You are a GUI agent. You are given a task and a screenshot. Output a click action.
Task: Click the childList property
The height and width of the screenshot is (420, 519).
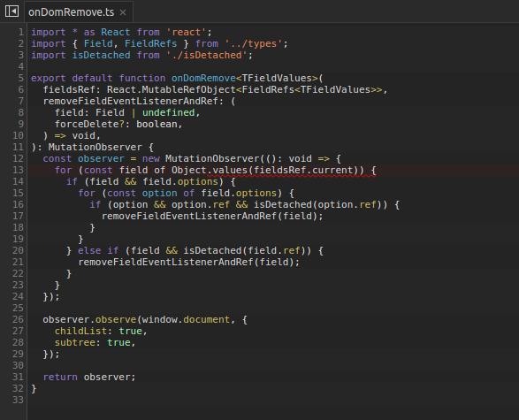tap(80, 331)
